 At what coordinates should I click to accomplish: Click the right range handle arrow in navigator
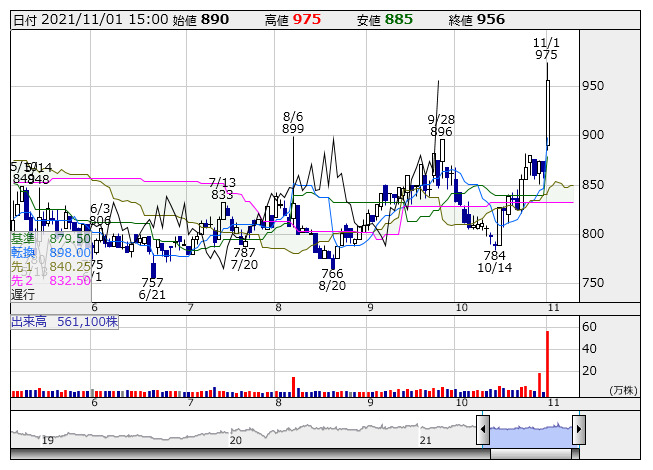click(578, 431)
